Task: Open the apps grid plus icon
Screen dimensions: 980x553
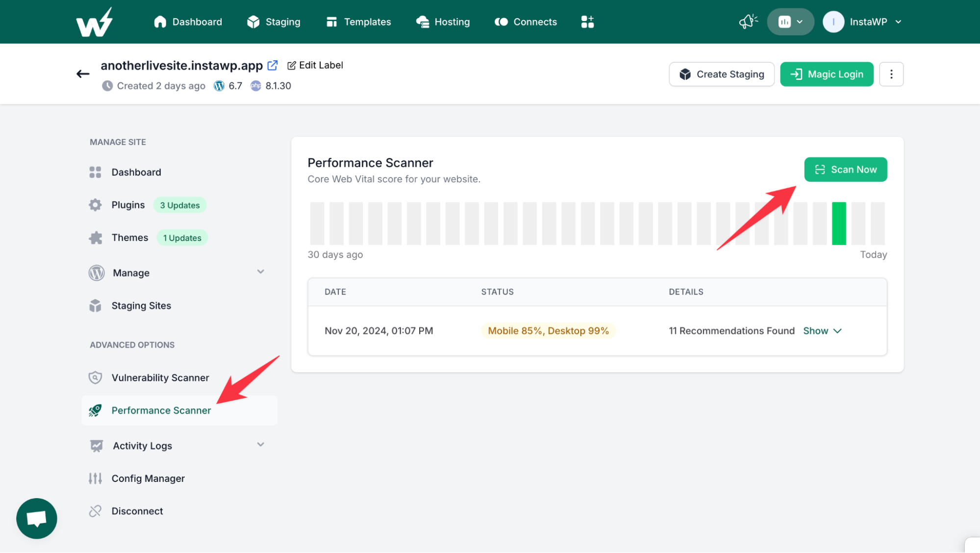Action: coord(587,22)
